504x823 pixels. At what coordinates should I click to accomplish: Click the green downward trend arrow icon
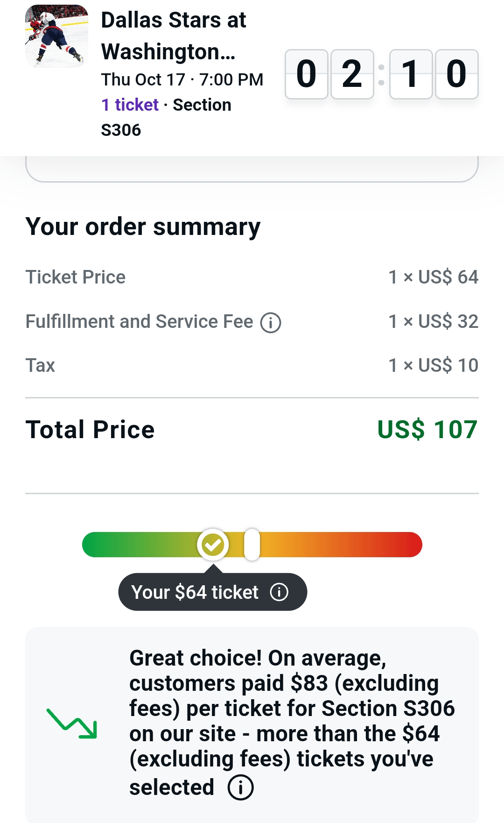pyautogui.click(x=72, y=724)
